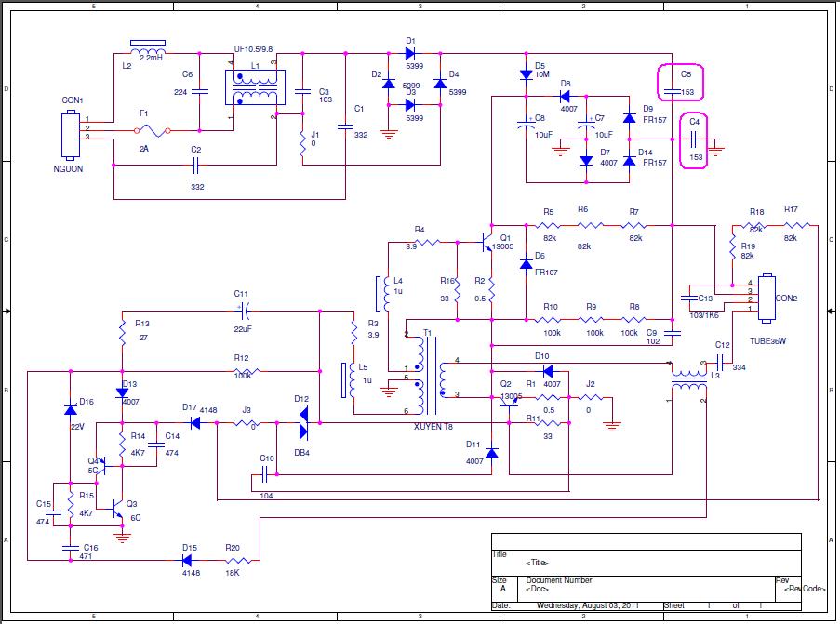
Task: Click the C5 153 capacitor symbol
Action: [673, 91]
